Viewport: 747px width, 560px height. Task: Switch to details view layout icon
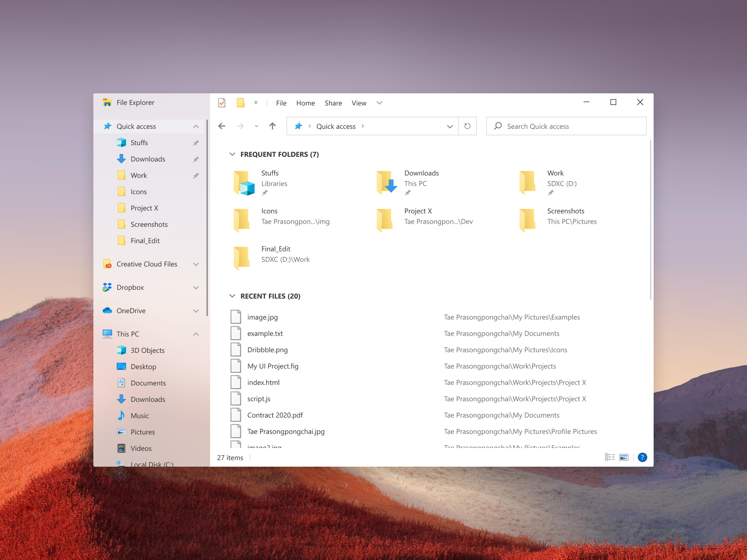click(610, 457)
